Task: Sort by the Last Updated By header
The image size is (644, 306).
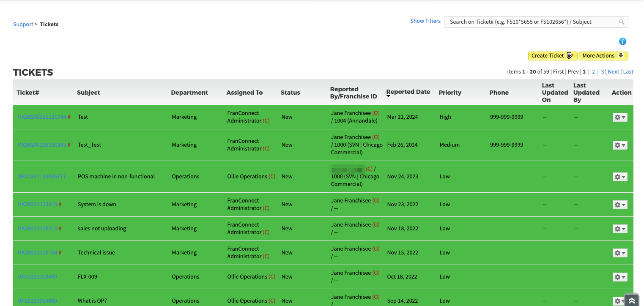Action: click(x=586, y=93)
